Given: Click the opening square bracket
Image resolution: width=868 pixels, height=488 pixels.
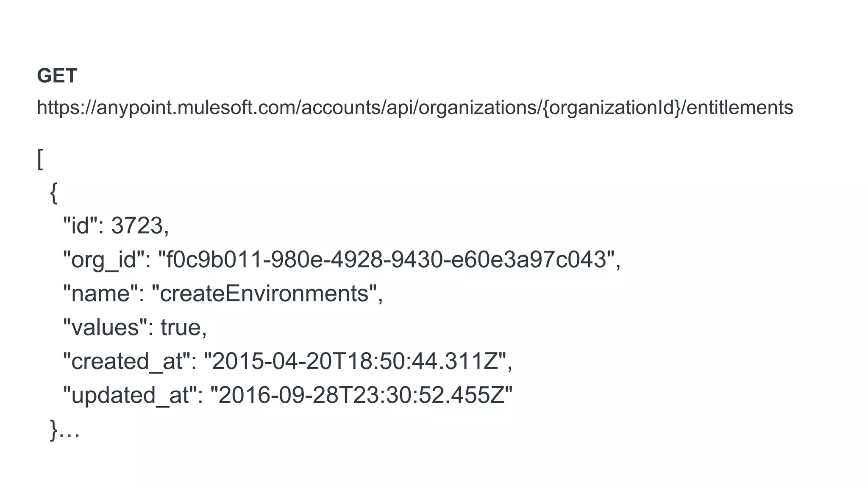Looking at the screenshot, I should pyautogui.click(x=40, y=159).
